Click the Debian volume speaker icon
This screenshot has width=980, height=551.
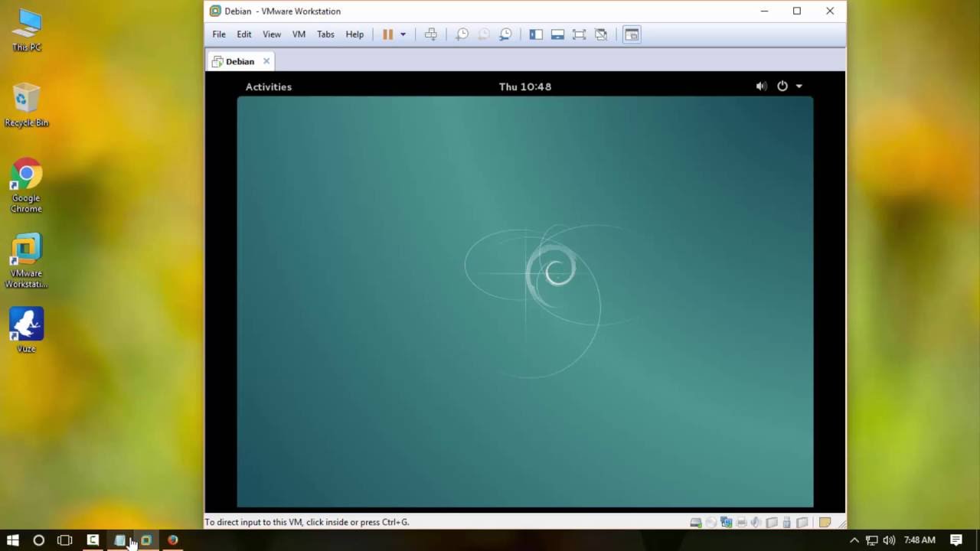[x=761, y=86]
